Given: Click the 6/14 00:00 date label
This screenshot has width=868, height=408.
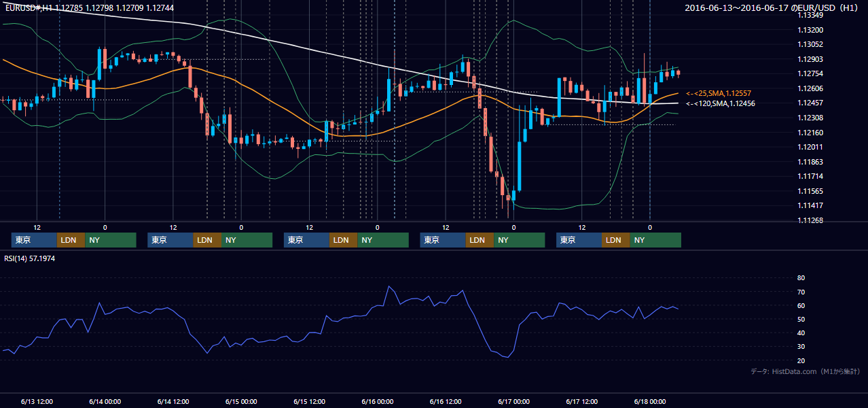Looking at the screenshot, I should pos(105,402).
